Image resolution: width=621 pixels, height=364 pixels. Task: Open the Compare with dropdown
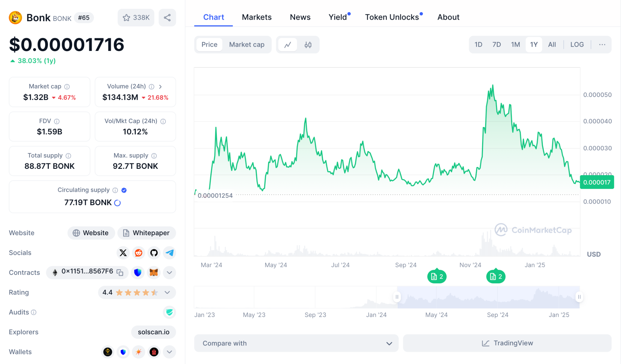[296, 343]
